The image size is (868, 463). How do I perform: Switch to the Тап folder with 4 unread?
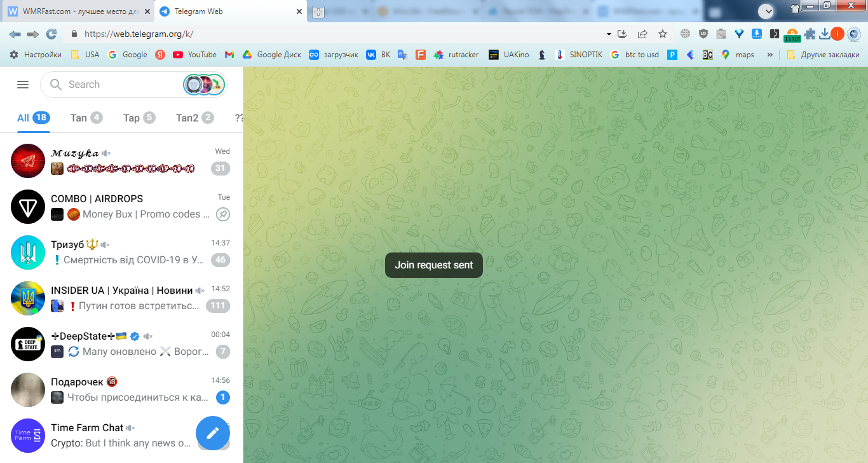coord(86,118)
